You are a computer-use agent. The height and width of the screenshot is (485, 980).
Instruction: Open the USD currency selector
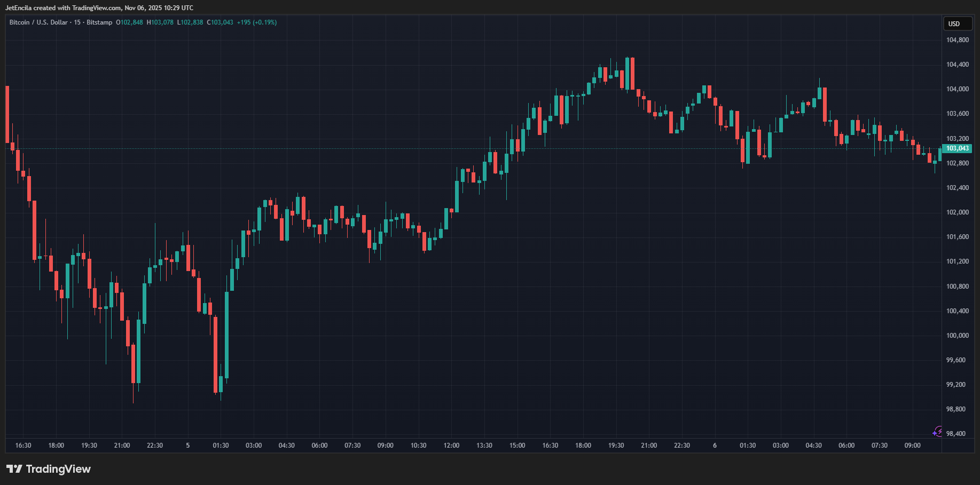(x=957, y=24)
